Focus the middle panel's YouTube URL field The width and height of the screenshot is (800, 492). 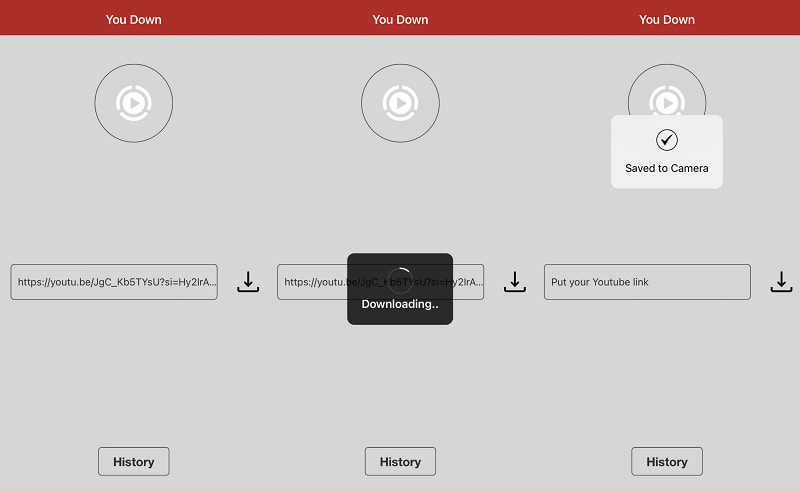(x=312, y=282)
